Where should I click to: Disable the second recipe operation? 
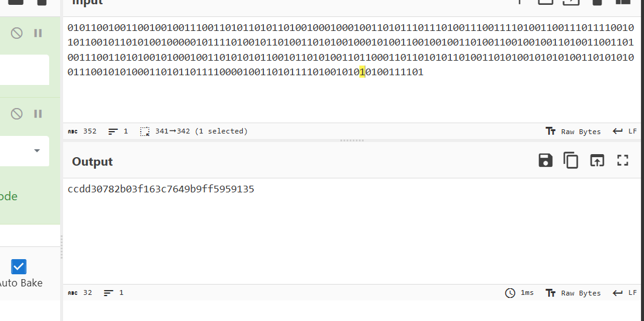click(16, 113)
